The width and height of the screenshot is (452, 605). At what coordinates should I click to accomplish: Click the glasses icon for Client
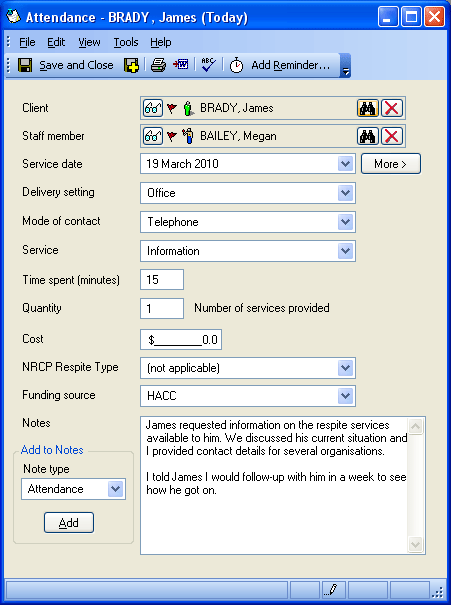(153, 108)
